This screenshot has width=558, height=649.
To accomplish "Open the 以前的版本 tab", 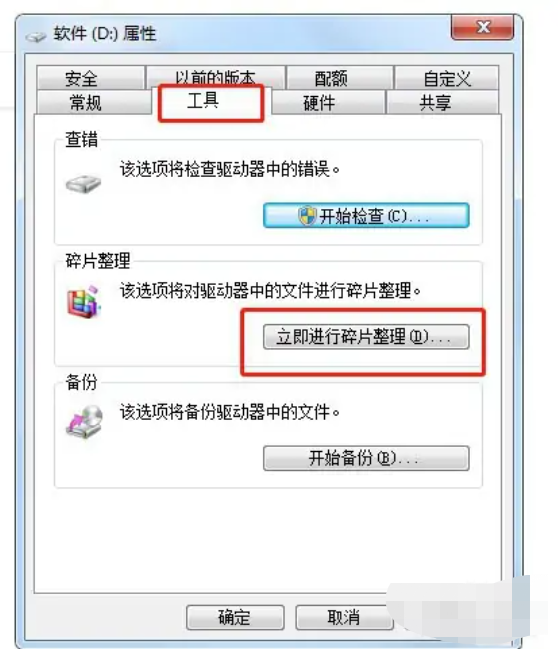I will 215,77.
